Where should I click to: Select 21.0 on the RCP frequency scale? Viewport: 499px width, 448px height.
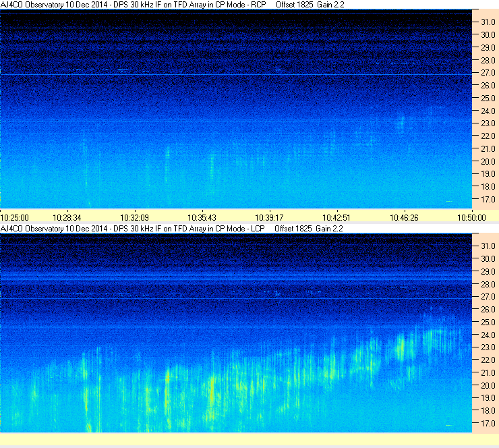(x=488, y=149)
